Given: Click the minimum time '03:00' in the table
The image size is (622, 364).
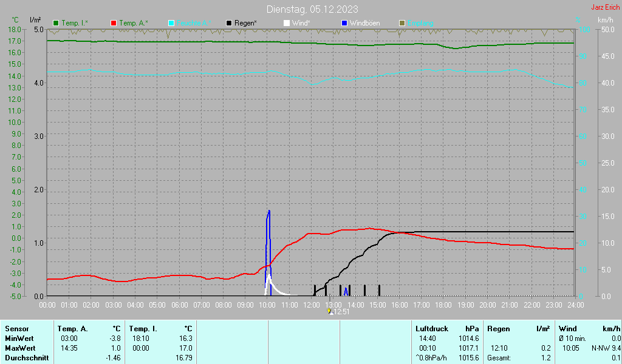Looking at the screenshot, I should tap(69, 339).
